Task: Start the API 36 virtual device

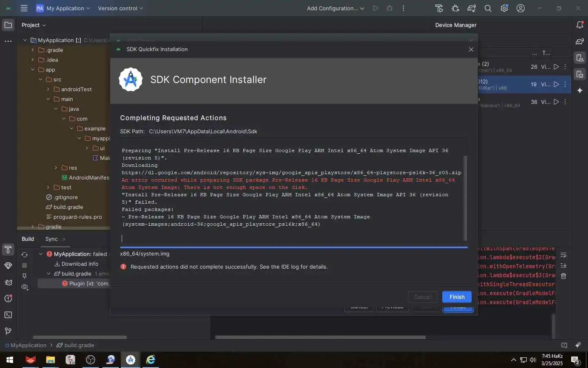Action: [x=556, y=102]
